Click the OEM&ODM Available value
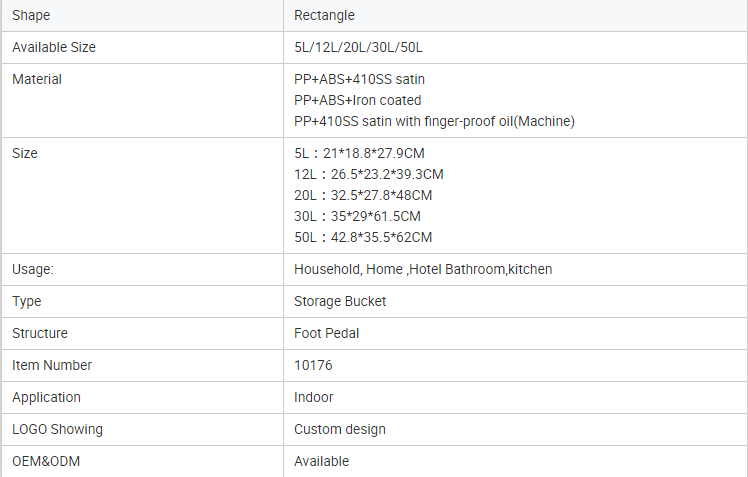Screen dimensions: 748x477 point(322,461)
